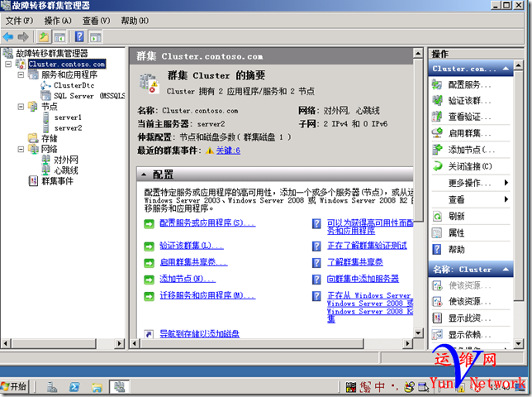Collapse the Cluster.con... actions section
This screenshot has height=397, width=532.
tap(506, 69)
